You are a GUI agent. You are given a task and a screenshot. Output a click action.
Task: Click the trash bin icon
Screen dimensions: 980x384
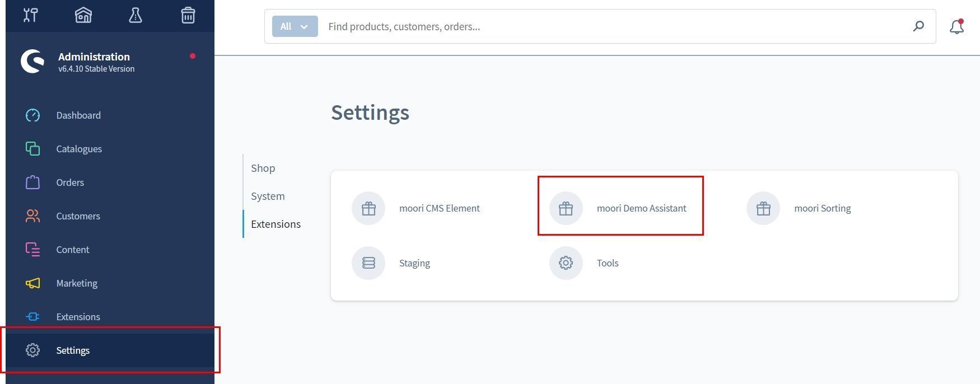pos(188,15)
